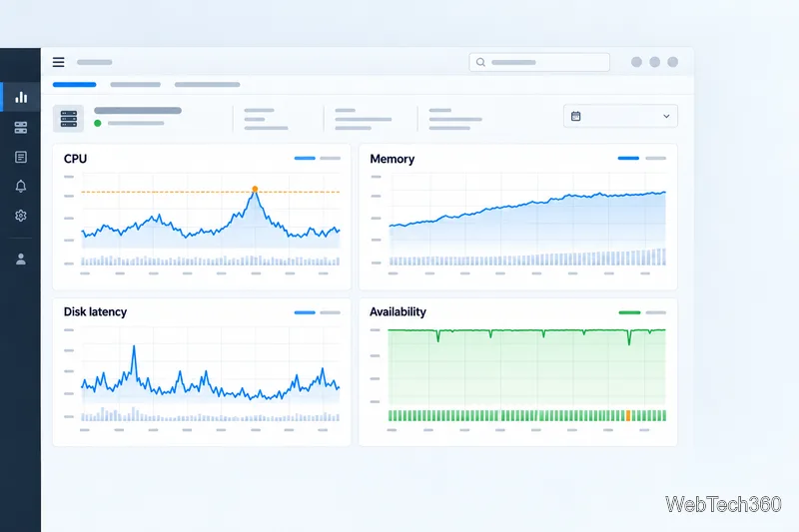Switch to the second gray tab
The height and width of the screenshot is (532, 799).
pos(135,85)
